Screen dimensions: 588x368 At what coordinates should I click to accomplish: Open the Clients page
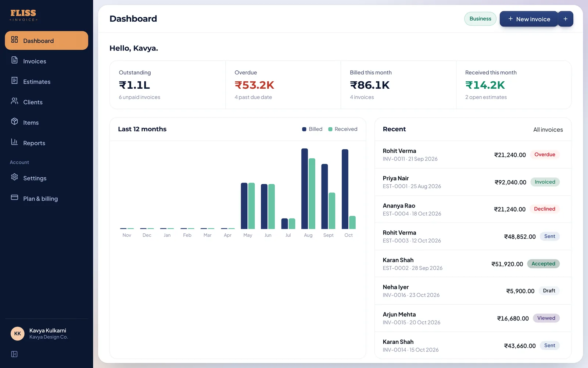coord(47,102)
